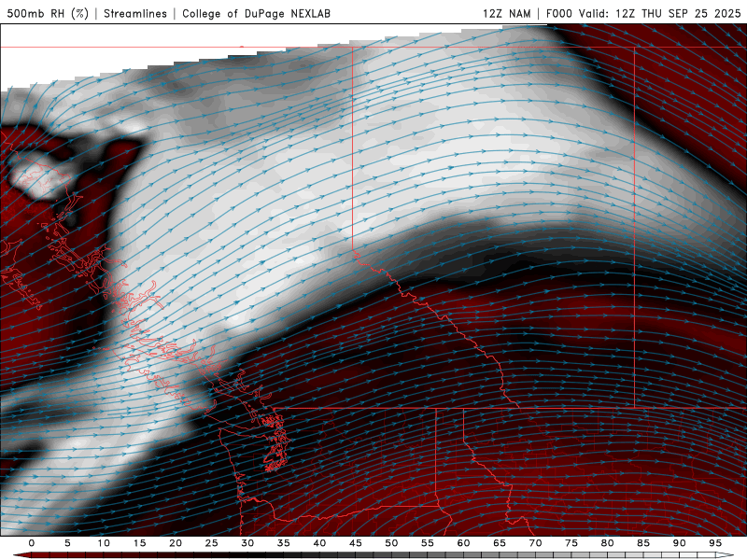Click the 80 value on RH scale
This screenshot has width=747, height=560.
click(608, 543)
